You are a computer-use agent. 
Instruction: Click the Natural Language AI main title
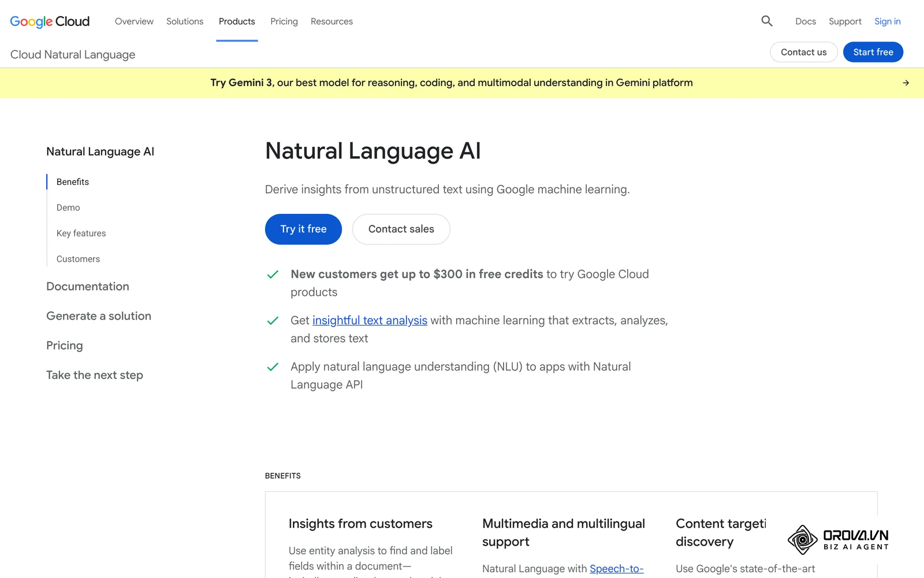[373, 151]
